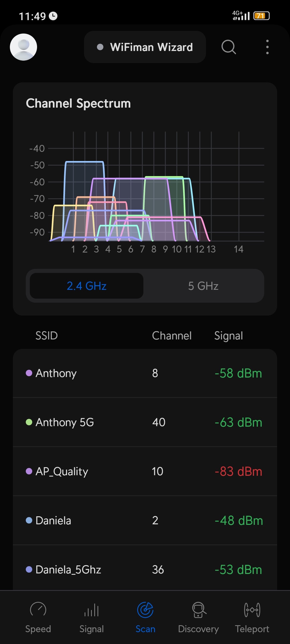Viewport: 290px width, 644px height.
Task: Sort list by Channel column header
Action: pyautogui.click(x=172, y=336)
